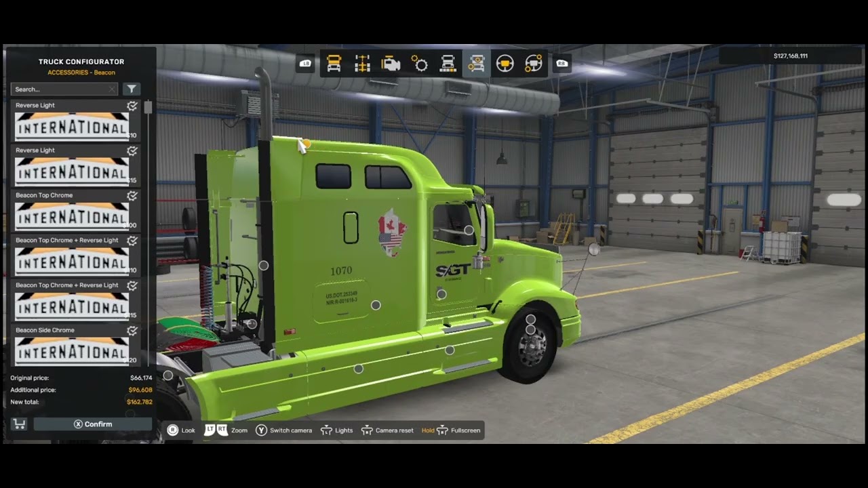868x488 pixels.
Task: Select accessory node on the driver door window
Action: pyautogui.click(x=469, y=230)
